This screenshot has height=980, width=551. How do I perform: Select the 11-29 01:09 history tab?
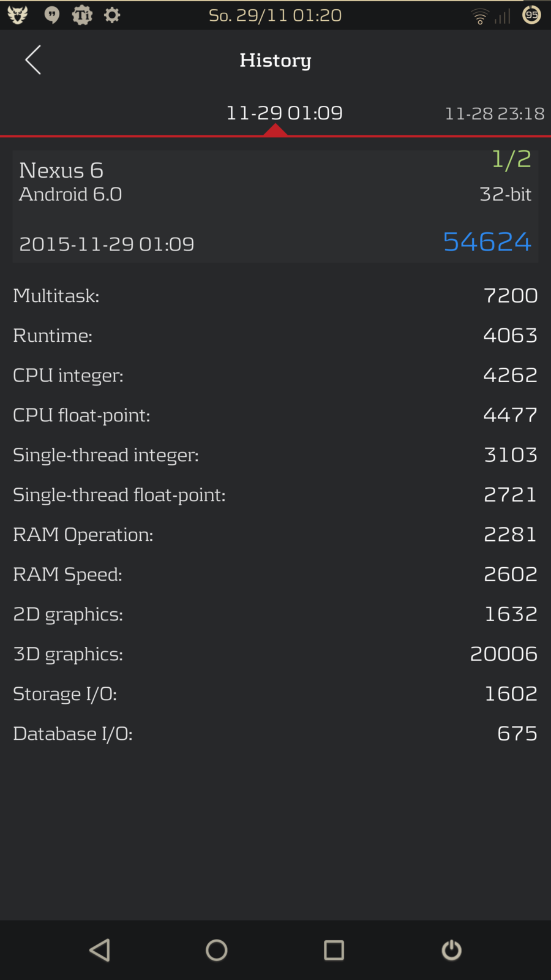(x=284, y=113)
